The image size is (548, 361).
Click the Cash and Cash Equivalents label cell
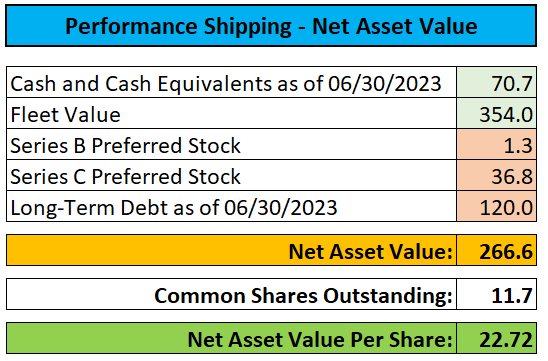[x=231, y=82]
